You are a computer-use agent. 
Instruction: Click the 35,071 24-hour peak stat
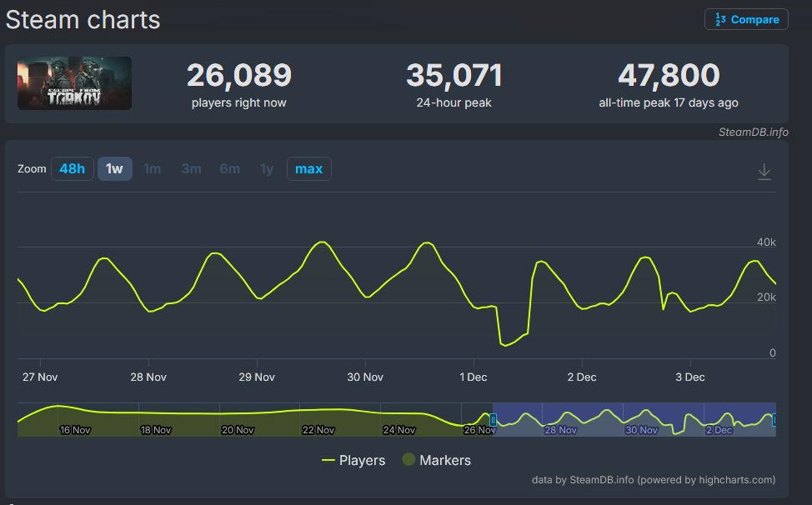tap(454, 84)
